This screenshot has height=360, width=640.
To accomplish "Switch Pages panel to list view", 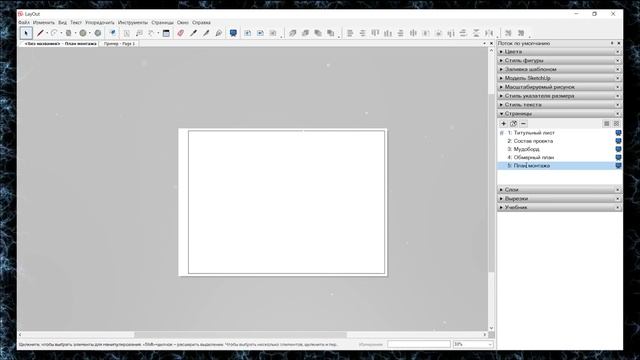I will pyautogui.click(x=607, y=123).
